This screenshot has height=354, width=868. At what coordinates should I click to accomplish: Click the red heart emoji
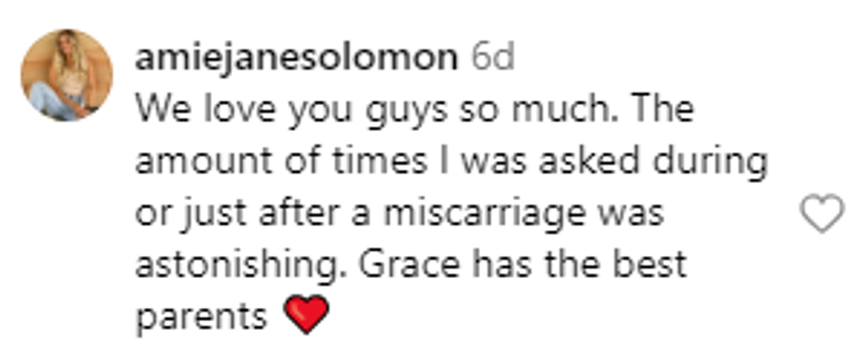(307, 315)
